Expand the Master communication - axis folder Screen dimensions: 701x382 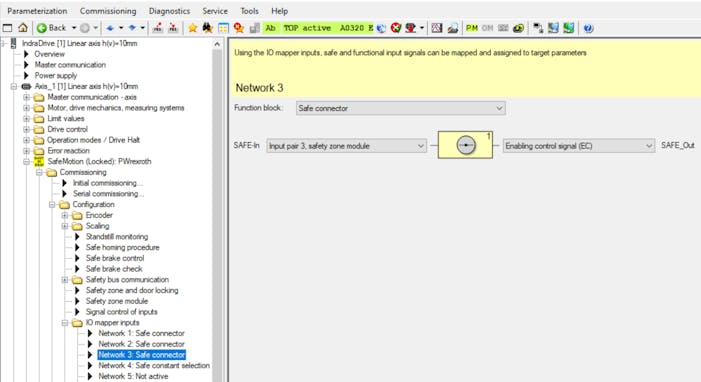[26, 97]
